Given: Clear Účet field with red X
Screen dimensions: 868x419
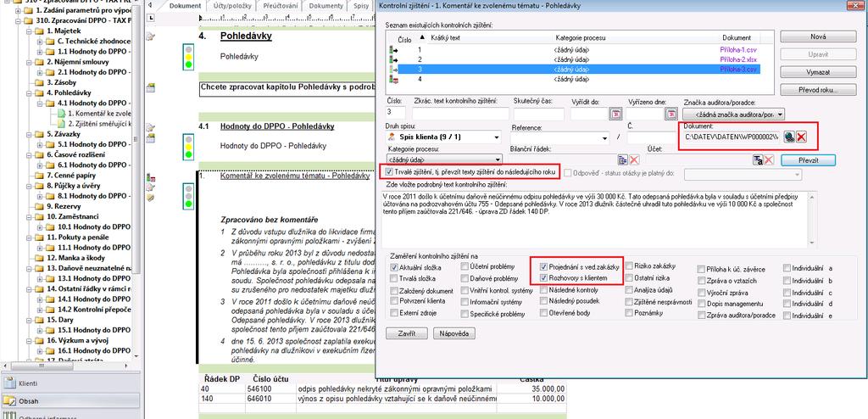Looking at the screenshot, I should 770,160.
